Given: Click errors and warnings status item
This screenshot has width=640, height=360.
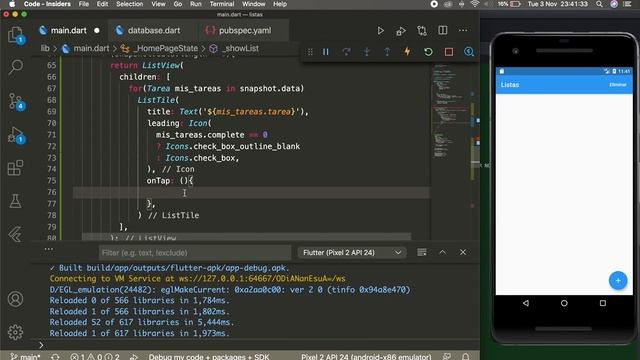Looking at the screenshot, I should coord(95,357).
